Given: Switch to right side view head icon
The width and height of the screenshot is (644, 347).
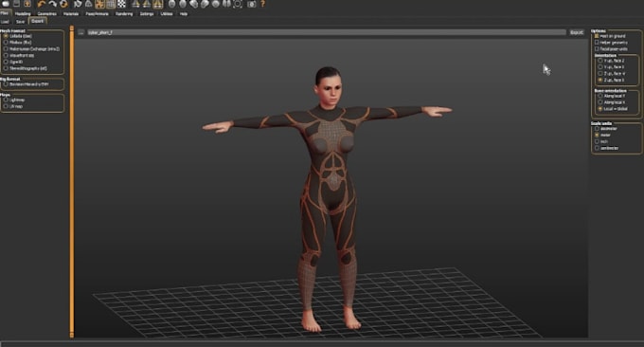Looking at the screenshot, I should click(205, 4).
